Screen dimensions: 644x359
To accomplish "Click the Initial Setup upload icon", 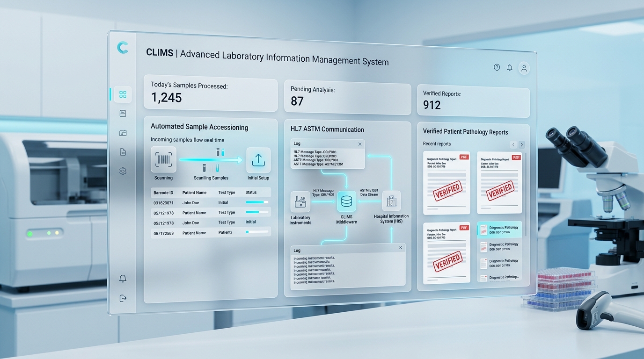I will coord(258,160).
